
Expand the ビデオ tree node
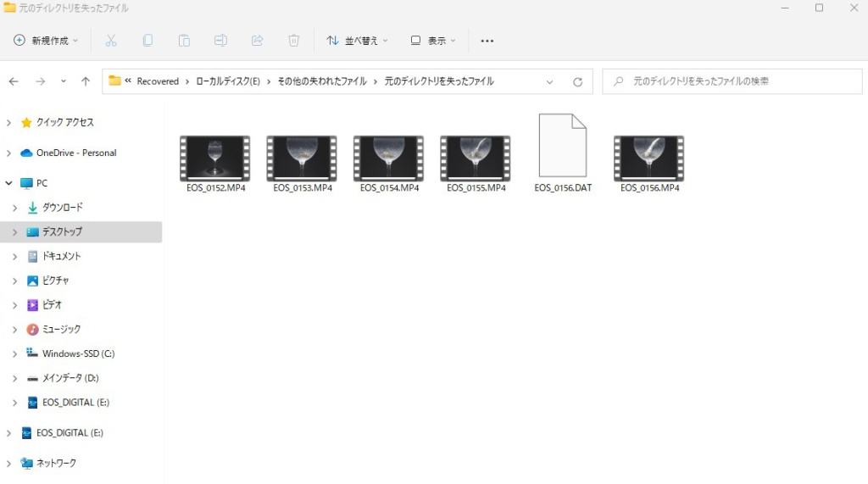coord(15,305)
